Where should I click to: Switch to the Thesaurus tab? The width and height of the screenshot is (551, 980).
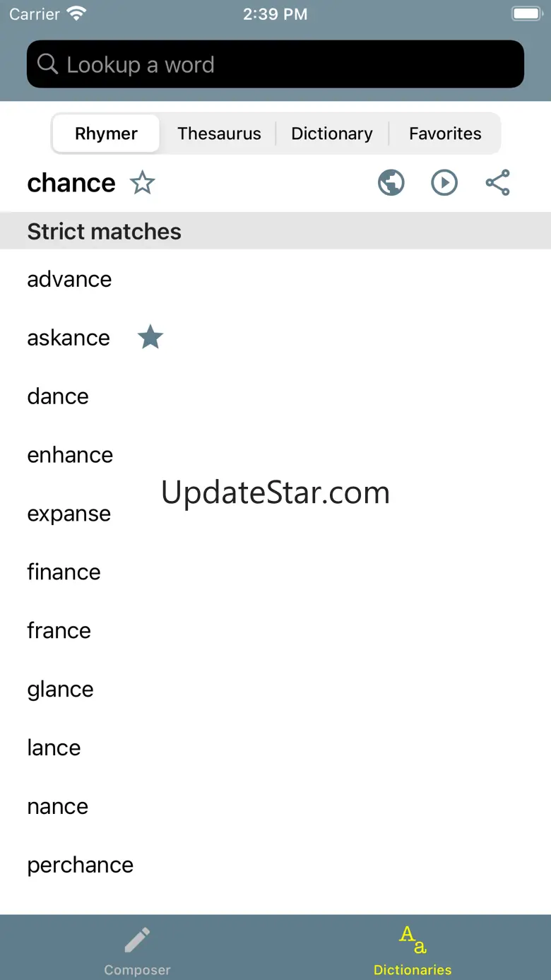(x=219, y=134)
